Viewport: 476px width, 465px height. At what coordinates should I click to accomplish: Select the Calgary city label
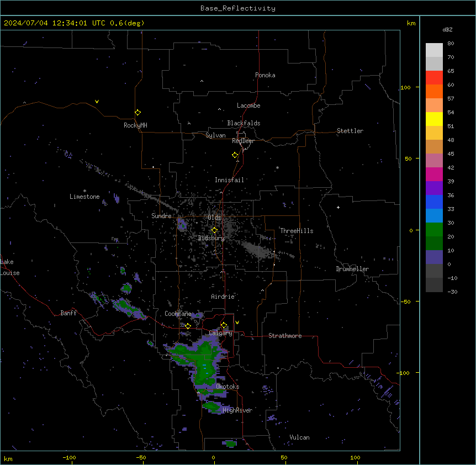pos(221,333)
